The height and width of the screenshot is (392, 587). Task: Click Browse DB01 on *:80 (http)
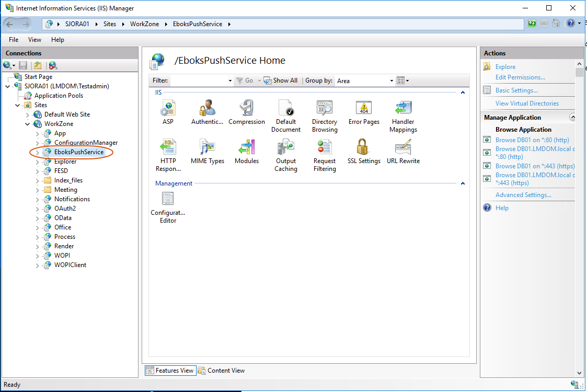(532, 140)
